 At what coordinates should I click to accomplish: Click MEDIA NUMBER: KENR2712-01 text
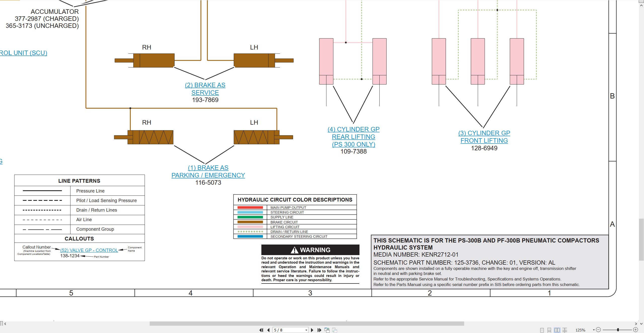click(416, 255)
